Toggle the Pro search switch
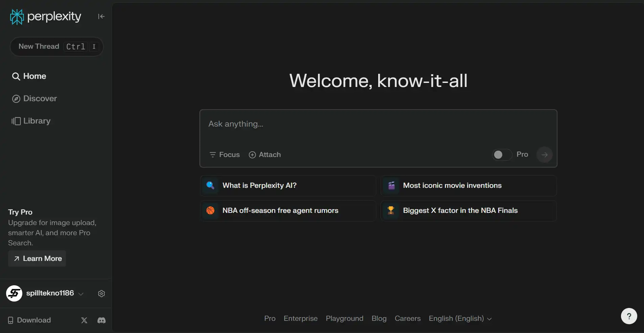 pyautogui.click(x=502, y=155)
